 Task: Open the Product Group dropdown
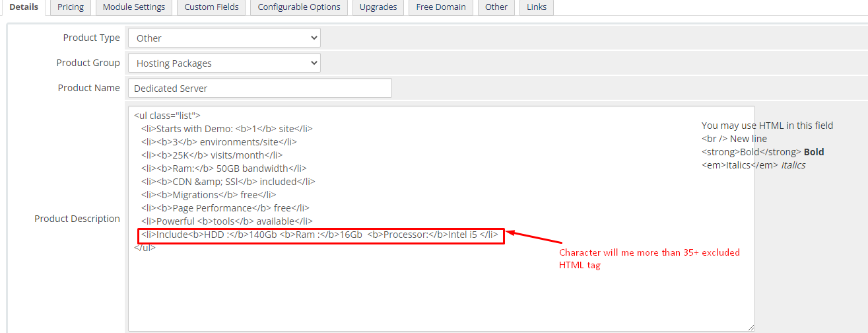(224, 63)
